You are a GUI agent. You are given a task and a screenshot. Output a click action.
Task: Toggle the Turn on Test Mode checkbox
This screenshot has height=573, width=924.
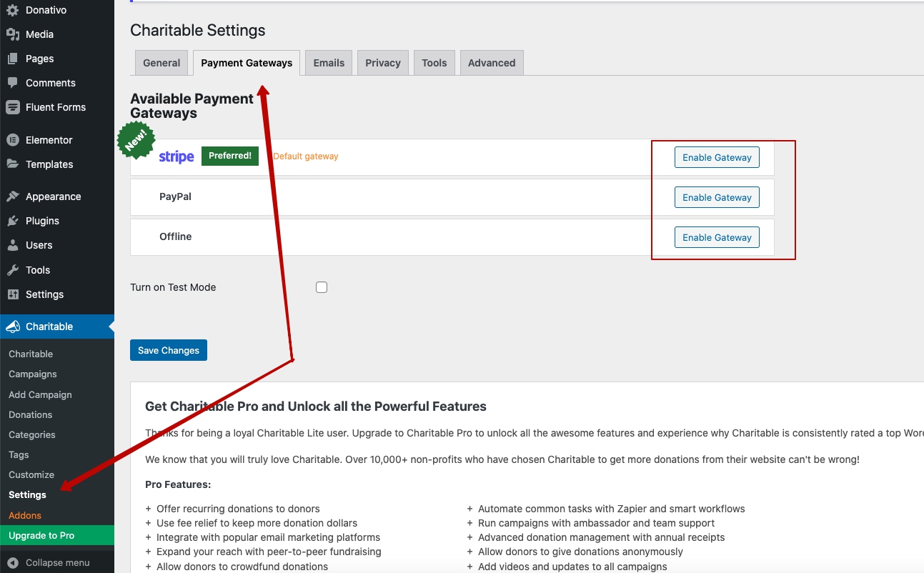(322, 287)
